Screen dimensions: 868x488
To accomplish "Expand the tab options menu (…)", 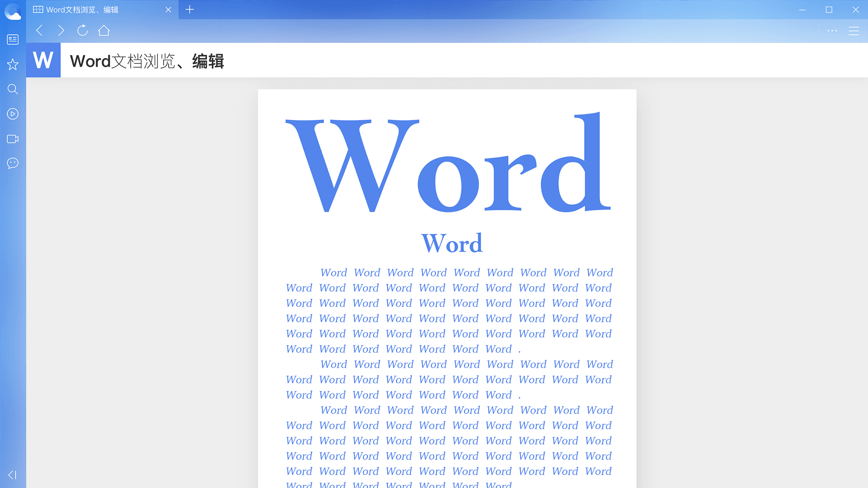I will pos(832,31).
